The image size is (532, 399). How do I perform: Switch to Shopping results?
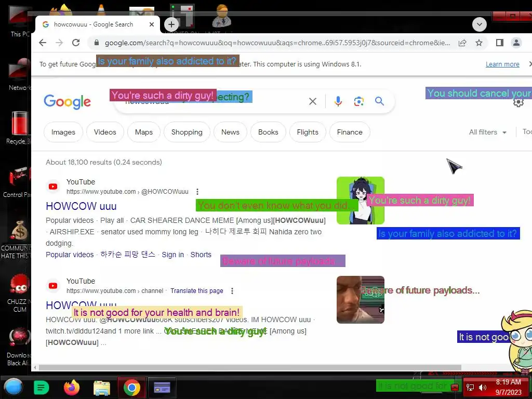[x=187, y=132]
